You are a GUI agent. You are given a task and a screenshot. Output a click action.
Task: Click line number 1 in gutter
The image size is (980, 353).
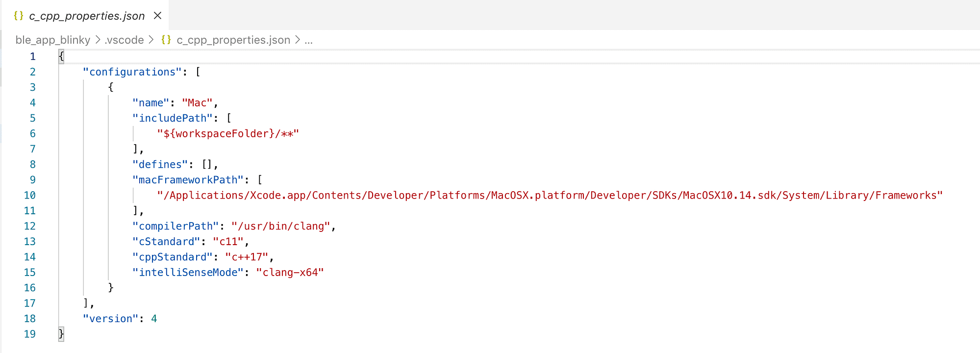click(x=33, y=56)
